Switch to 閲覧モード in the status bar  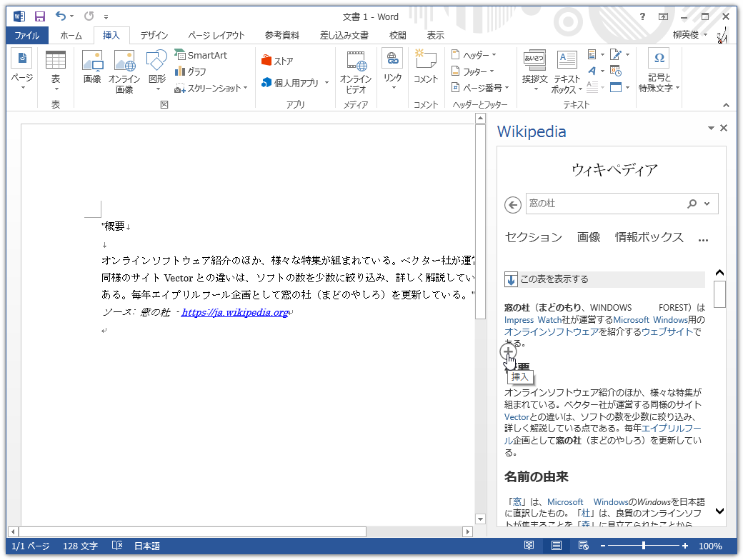[x=528, y=546]
